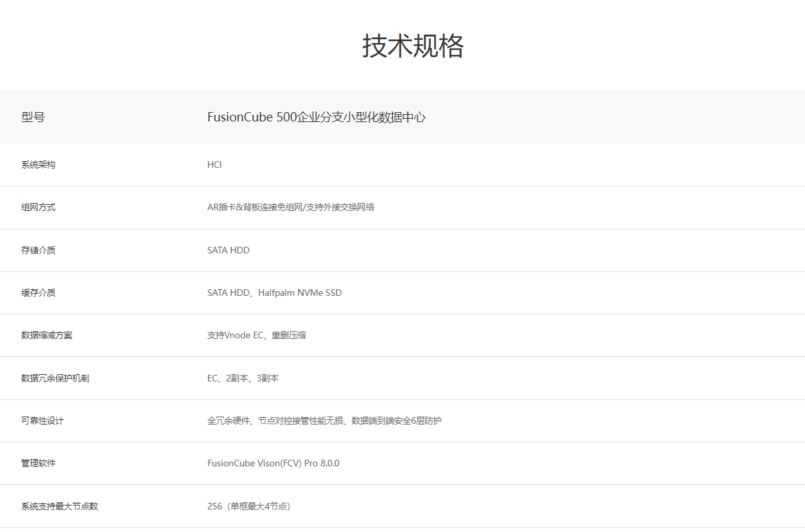This screenshot has height=532, width=805.
Task: Select 256（单框最大4节点）value
Action: [249, 506]
